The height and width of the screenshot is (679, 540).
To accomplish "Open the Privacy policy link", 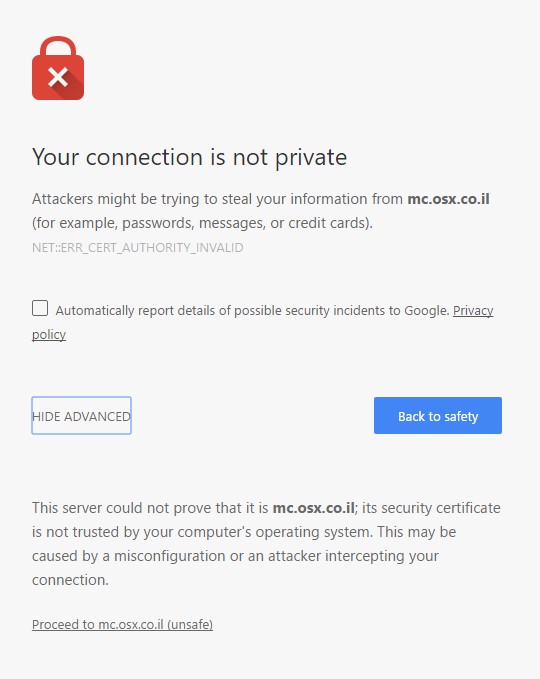I will point(473,310).
